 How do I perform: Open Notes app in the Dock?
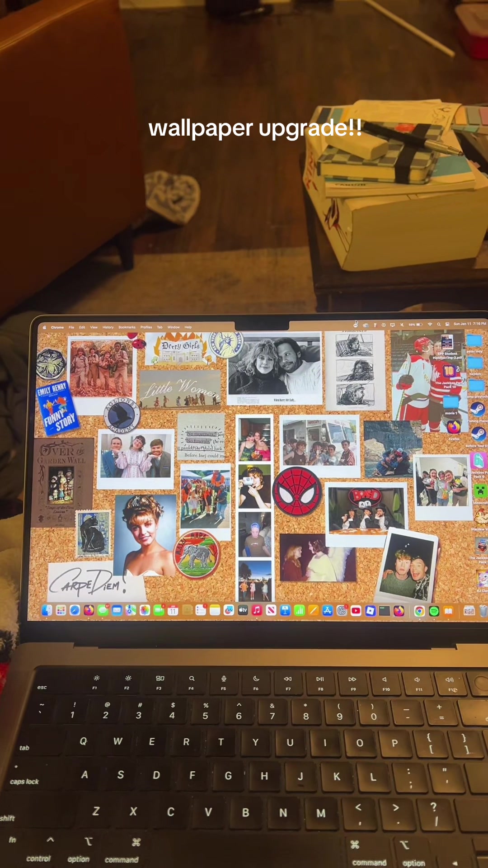click(x=215, y=611)
